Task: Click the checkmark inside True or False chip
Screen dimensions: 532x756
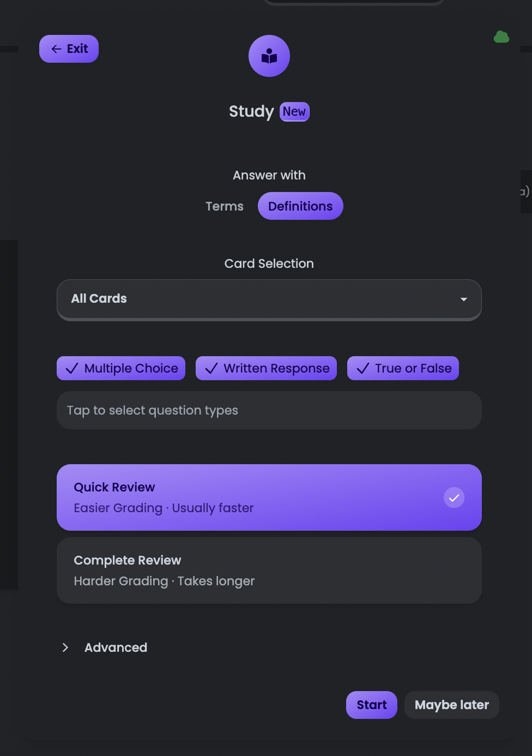Action: pos(362,368)
